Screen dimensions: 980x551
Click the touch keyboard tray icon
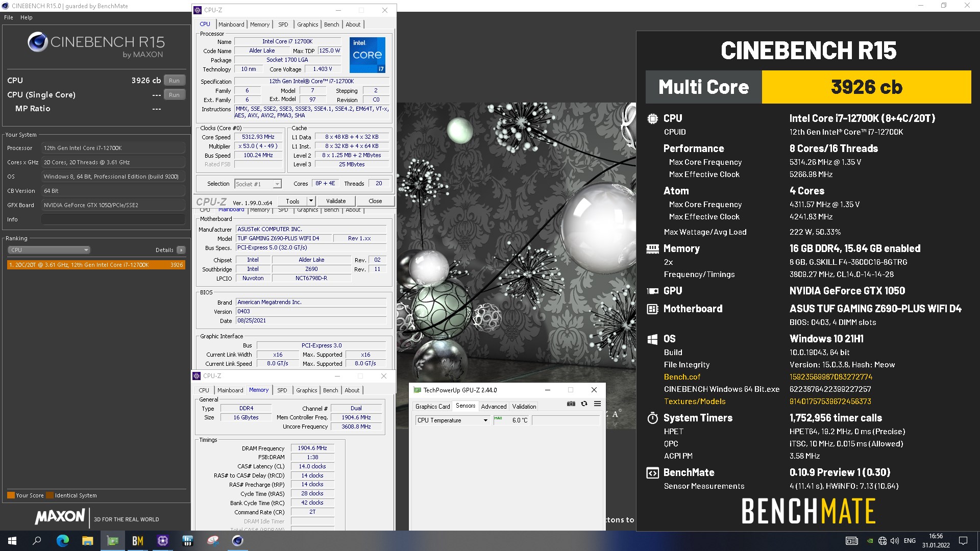[852, 541]
